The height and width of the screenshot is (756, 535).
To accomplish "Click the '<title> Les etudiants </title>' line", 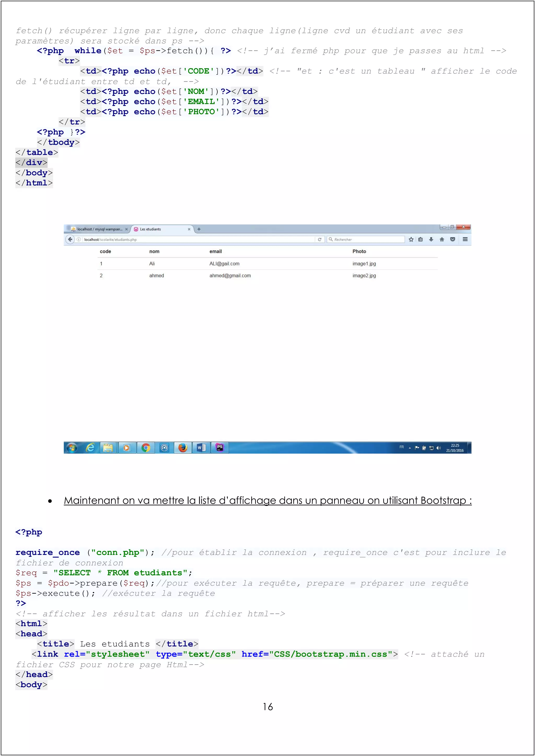I will [x=118, y=644].
